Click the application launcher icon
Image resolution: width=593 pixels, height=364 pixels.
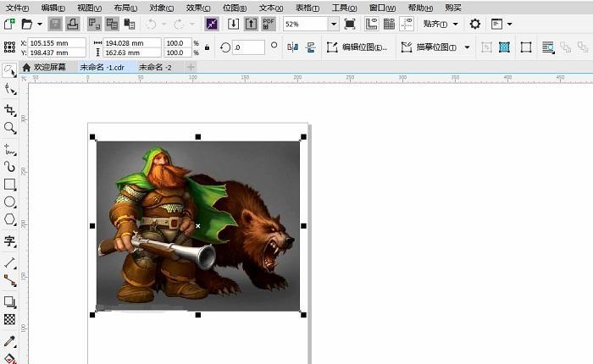(x=496, y=25)
